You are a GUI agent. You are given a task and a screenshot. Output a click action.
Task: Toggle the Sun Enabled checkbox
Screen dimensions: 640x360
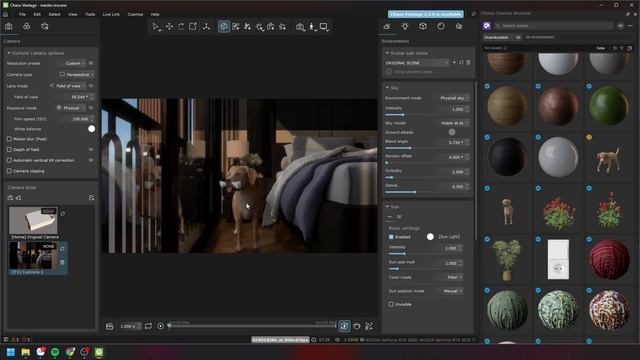(391, 237)
